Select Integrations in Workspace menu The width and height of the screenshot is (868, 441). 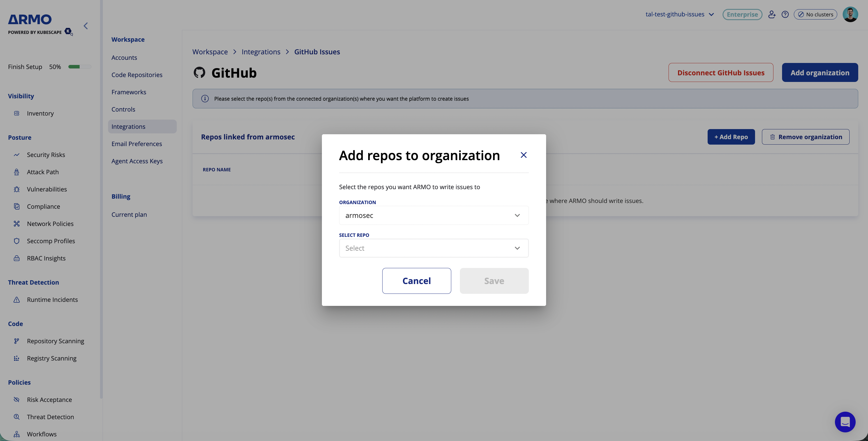click(x=142, y=126)
